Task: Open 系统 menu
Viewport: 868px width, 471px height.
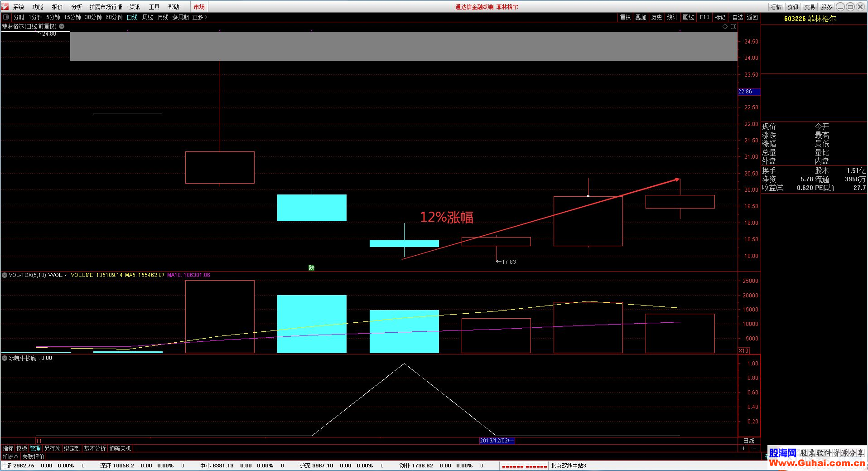Action: coord(19,7)
